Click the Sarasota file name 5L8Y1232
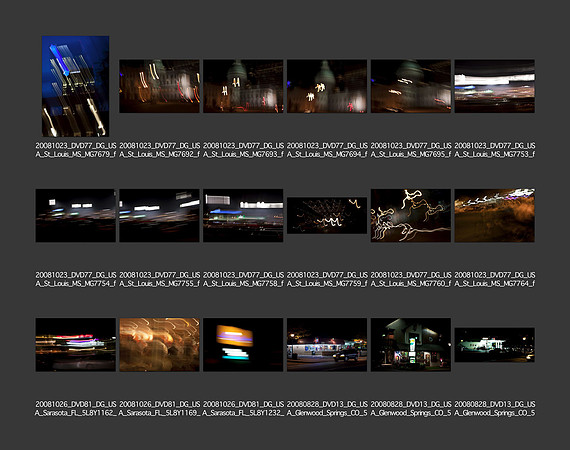Screen dimensions: 570x450 (243, 408)
